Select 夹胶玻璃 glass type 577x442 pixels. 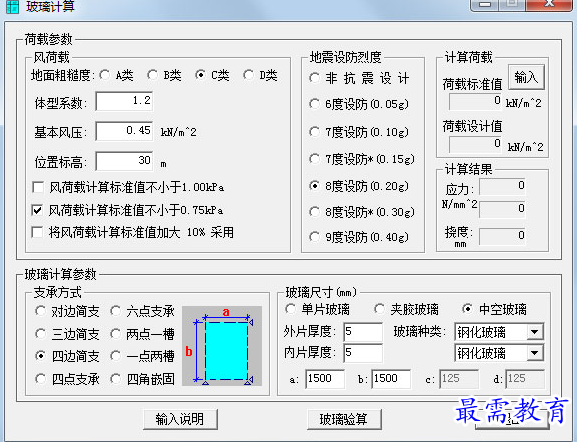379,309
